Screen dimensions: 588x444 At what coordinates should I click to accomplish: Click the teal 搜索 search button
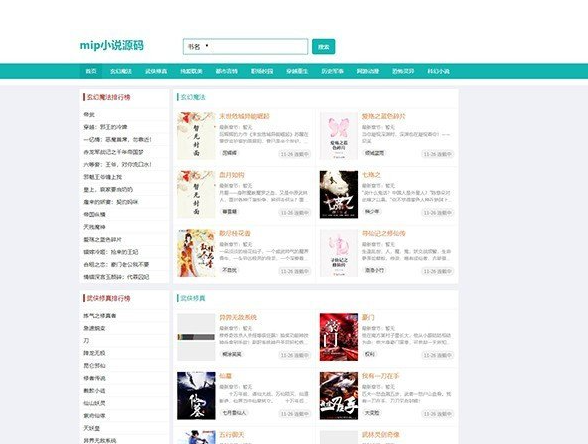(323, 47)
